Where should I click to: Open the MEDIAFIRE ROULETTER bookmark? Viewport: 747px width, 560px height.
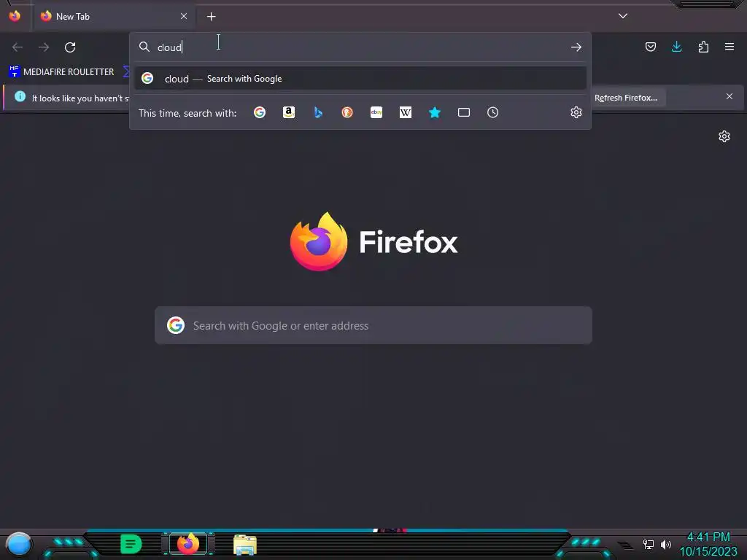(61, 72)
